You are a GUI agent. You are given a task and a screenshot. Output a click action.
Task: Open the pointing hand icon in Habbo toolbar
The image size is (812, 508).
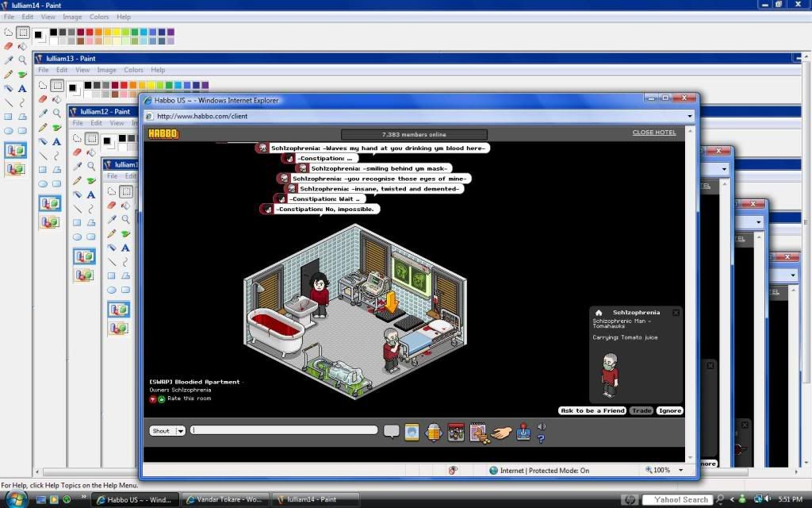(500, 432)
